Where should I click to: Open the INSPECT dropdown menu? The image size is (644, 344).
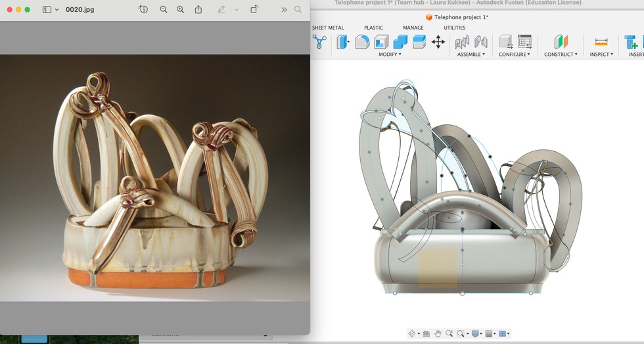click(x=601, y=54)
